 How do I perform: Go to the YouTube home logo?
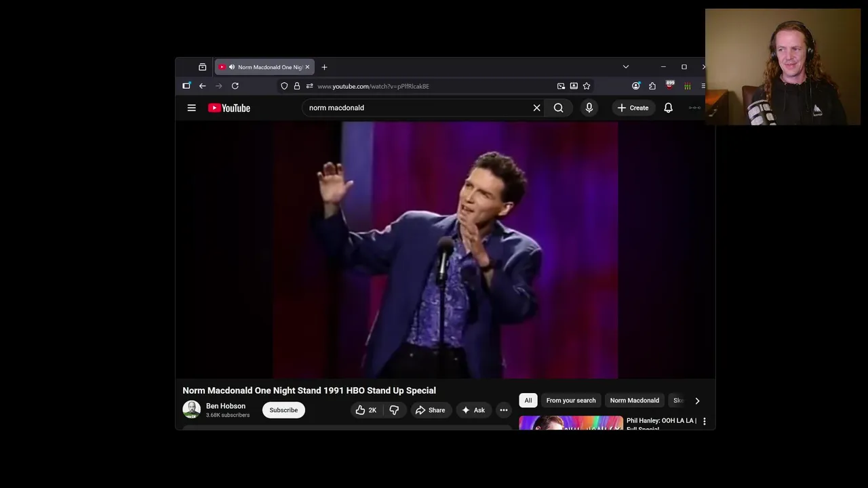click(229, 108)
